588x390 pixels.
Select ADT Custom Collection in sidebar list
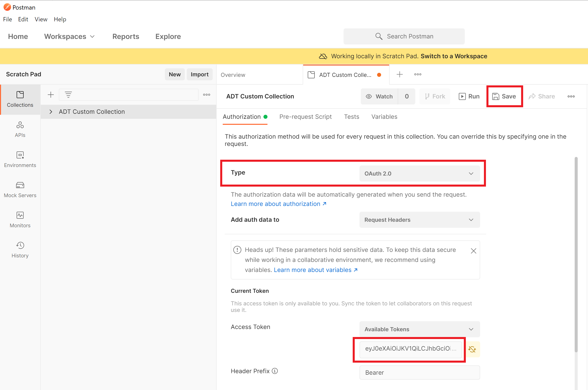[128, 112]
